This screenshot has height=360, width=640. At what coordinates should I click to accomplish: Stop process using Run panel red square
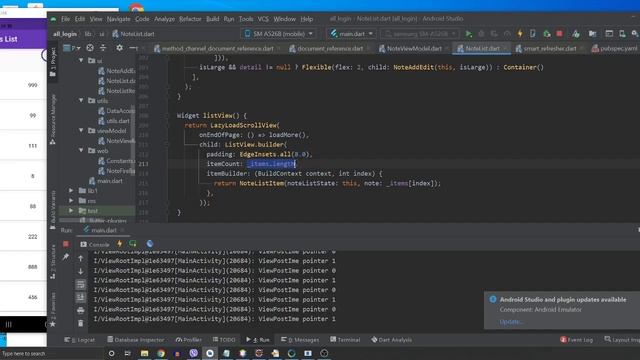pos(66,244)
